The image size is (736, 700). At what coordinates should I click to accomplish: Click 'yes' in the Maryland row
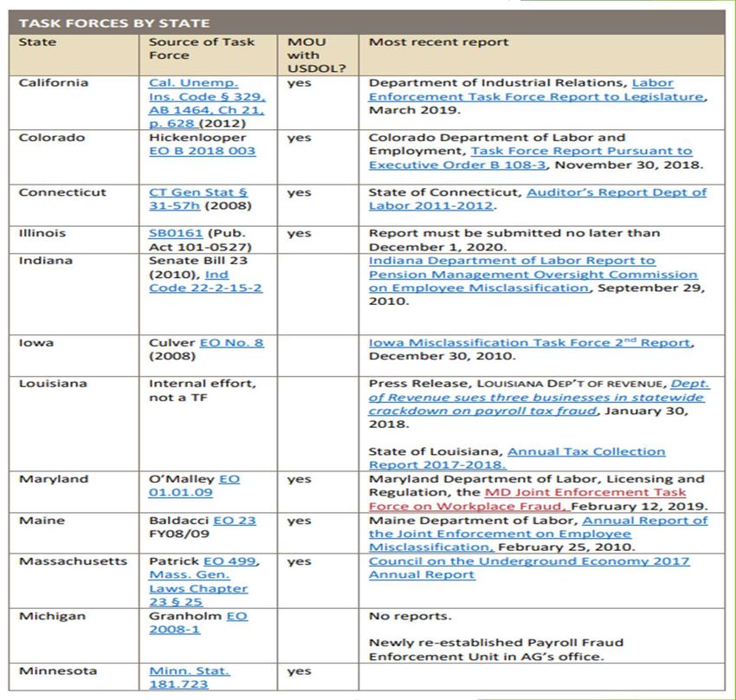(x=299, y=480)
